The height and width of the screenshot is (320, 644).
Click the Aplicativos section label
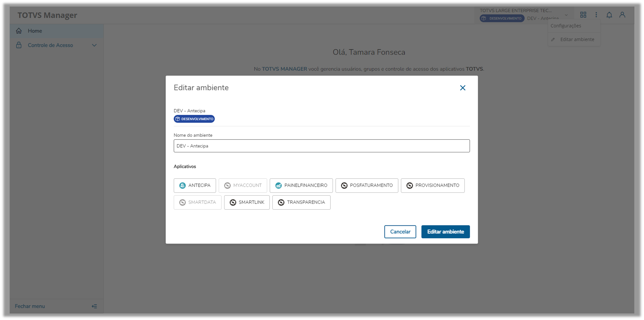[185, 166]
